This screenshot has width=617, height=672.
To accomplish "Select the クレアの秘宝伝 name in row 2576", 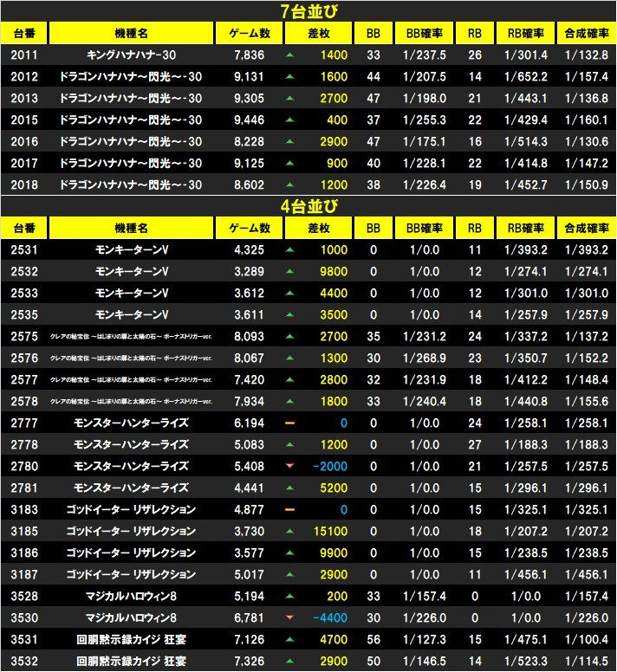I will [x=131, y=359].
